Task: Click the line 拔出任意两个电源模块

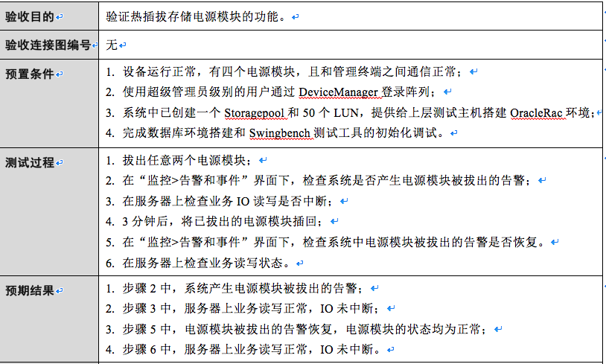Action: pos(179,160)
